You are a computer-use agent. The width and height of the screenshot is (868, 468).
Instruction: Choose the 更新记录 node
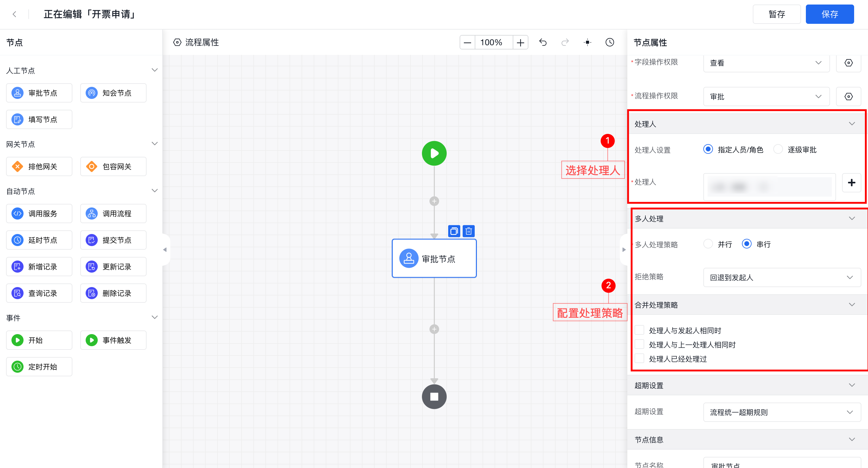(x=113, y=267)
